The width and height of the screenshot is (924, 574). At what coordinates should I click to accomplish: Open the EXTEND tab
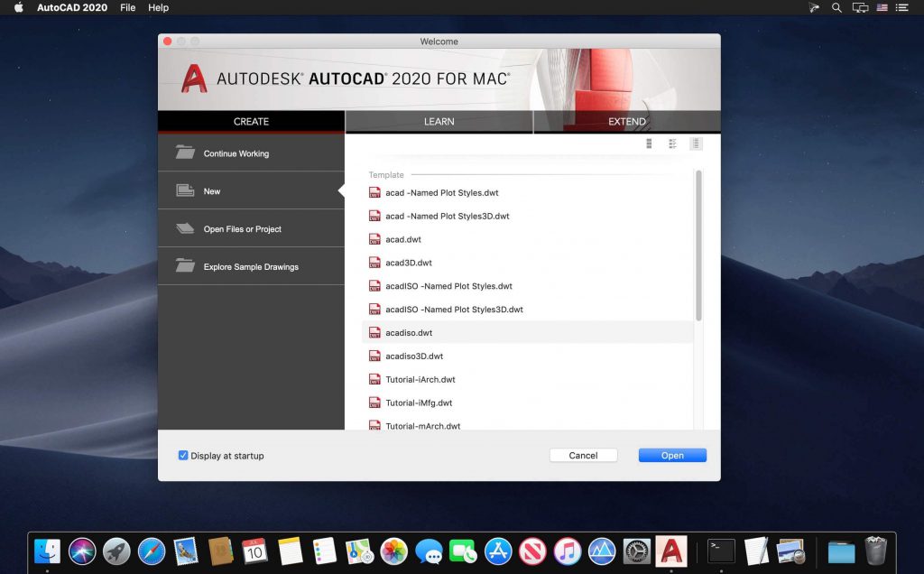tap(626, 121)
